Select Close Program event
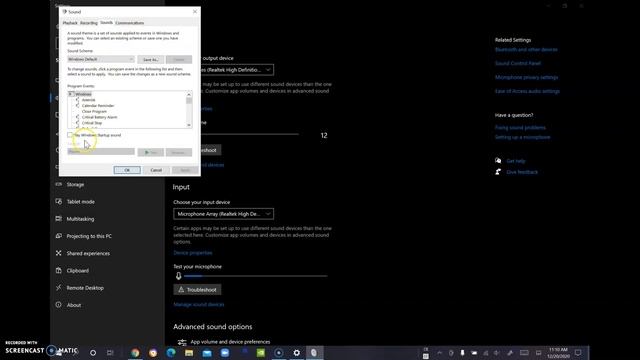 tap(94, 111)
